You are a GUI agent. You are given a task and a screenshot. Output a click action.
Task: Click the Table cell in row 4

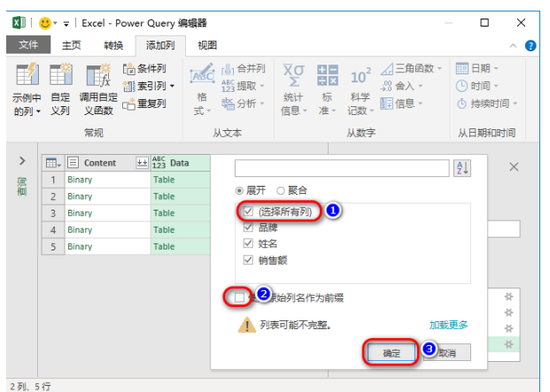point(181,230)
